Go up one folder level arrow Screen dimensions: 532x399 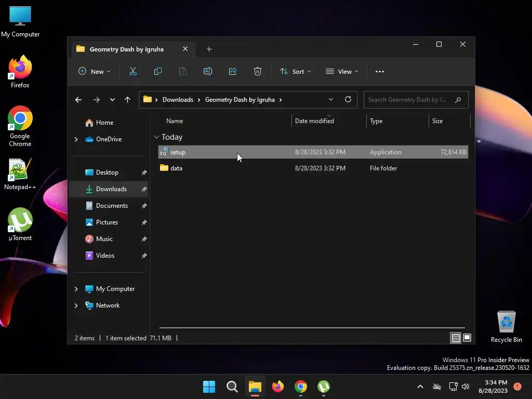click(128, 100)
